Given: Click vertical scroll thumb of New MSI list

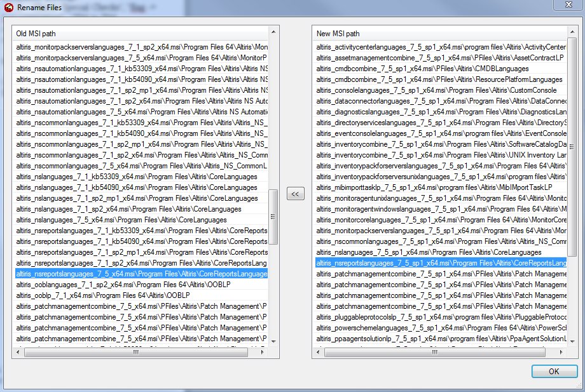Looking at the screenshot, I should 572,147.
